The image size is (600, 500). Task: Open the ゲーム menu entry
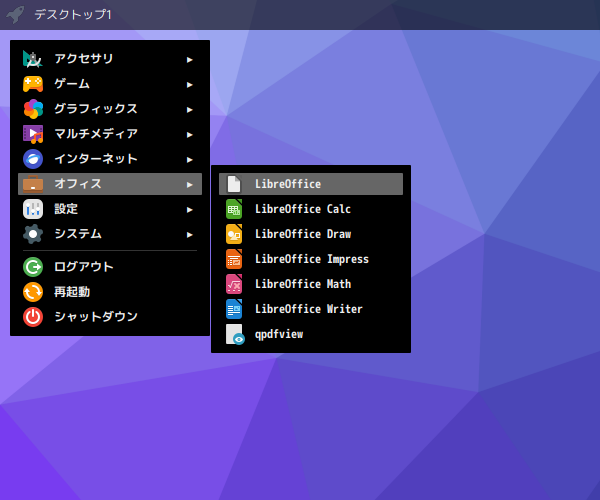click(110, 84)
